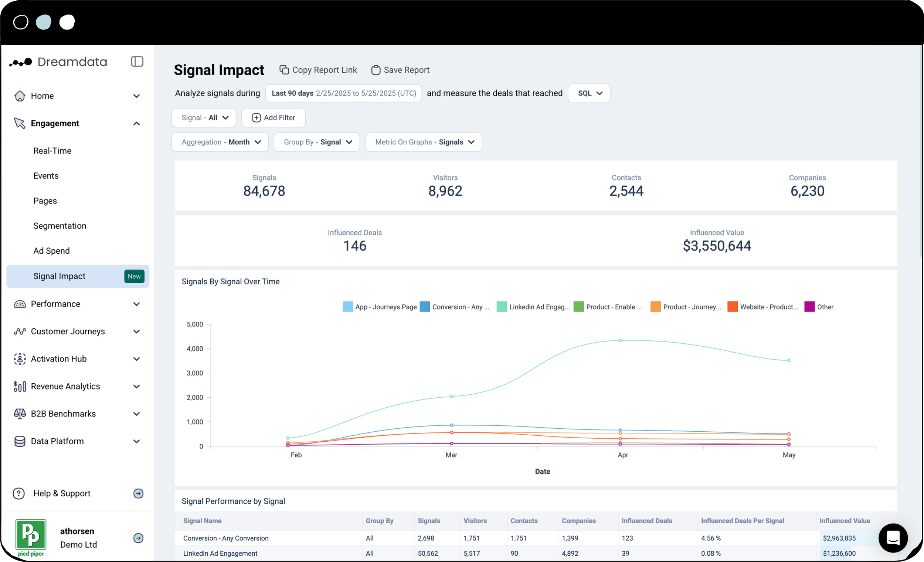
Task: Click the Add Filter button
Action: pyautogui.click(x=274, y=118)
